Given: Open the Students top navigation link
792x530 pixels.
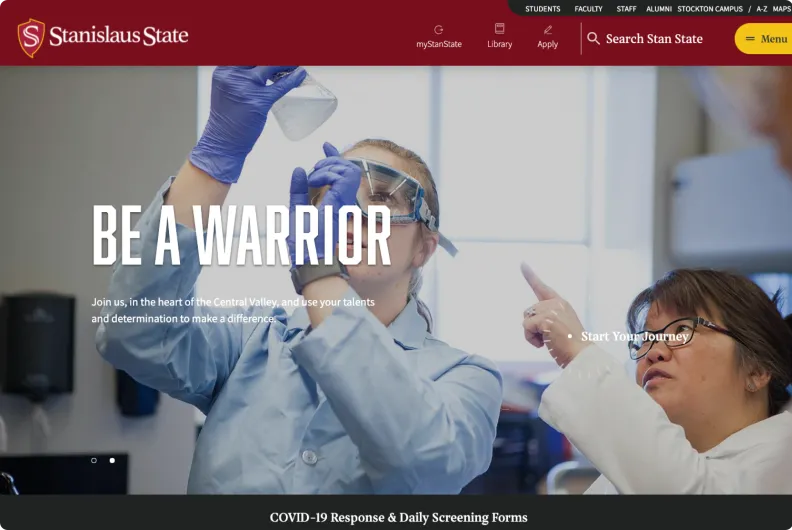Looking at the screenshot, I should pyautogui.click(x=542, y=9).
